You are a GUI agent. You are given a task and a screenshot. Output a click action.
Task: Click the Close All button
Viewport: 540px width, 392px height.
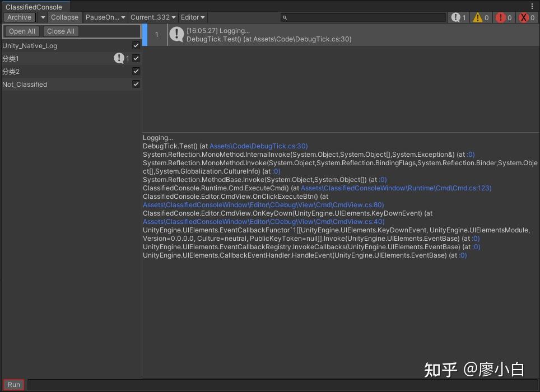pos(60,31)
